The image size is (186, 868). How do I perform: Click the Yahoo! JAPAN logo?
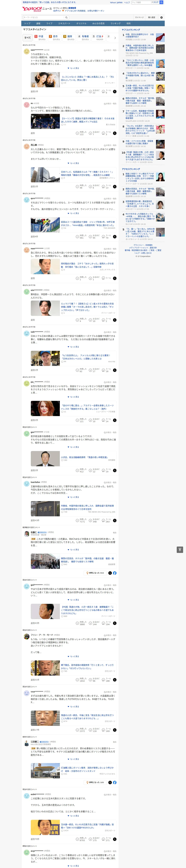[32, 9]
